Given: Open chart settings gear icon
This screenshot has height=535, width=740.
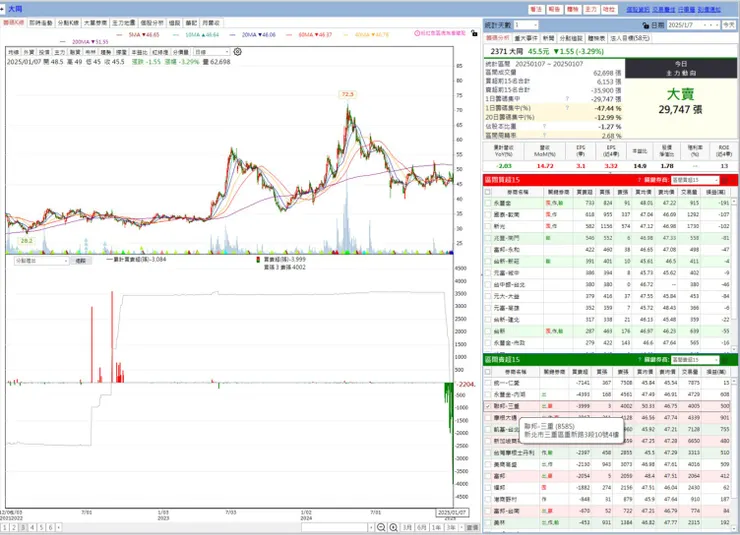Looking at the screenshot, I should pyautogui.click(x=237, y=51).
